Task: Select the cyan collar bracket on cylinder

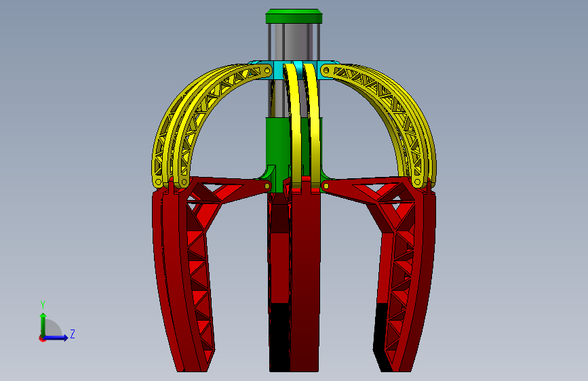Action: (294, 70)
